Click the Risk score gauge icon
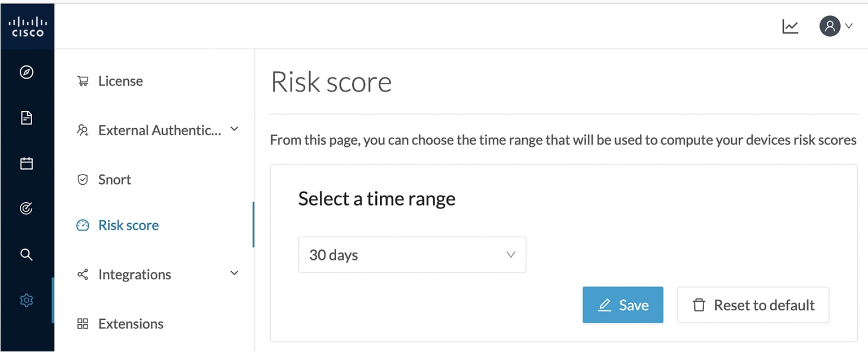Screen dimensions: 868x352 click(x=83, y=225)
